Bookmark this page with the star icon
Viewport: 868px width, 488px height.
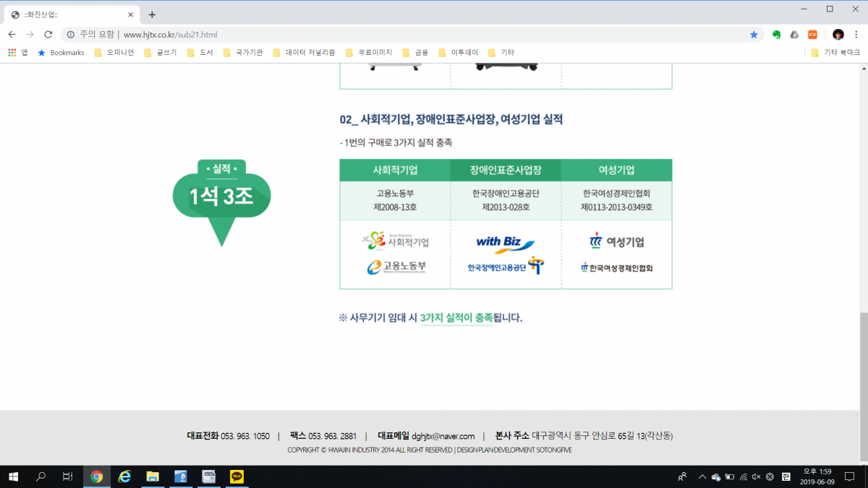(x=754, y=34)
